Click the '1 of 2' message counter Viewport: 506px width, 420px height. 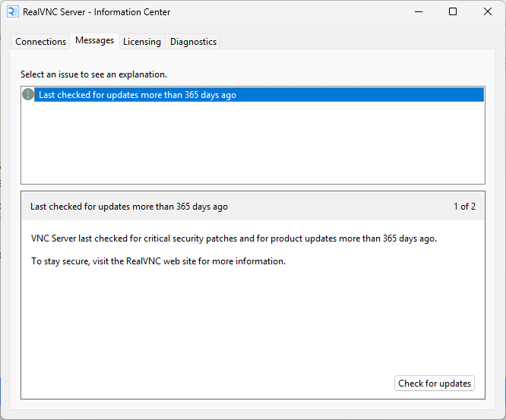[464, 207]
